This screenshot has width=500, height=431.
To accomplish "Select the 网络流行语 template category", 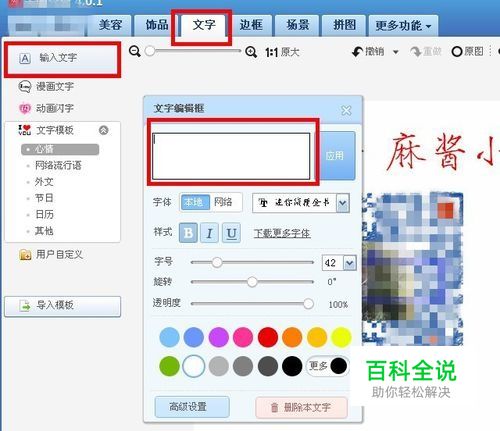I will click(58, 165).
